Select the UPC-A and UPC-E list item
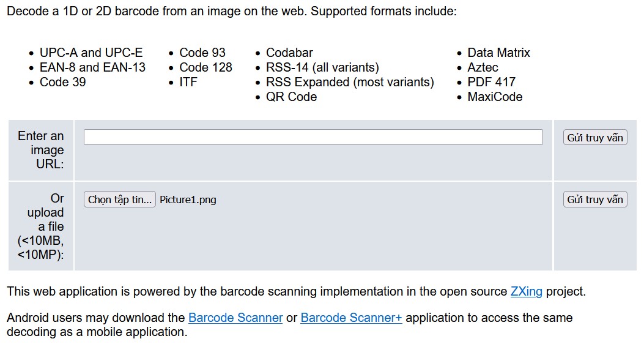This screenshot has height=347, width=644. click(91, 53)
